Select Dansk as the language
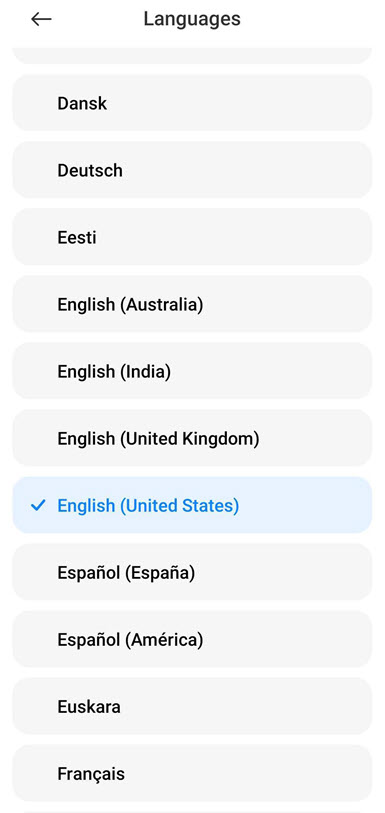385x813 pixels. [192, 103]
